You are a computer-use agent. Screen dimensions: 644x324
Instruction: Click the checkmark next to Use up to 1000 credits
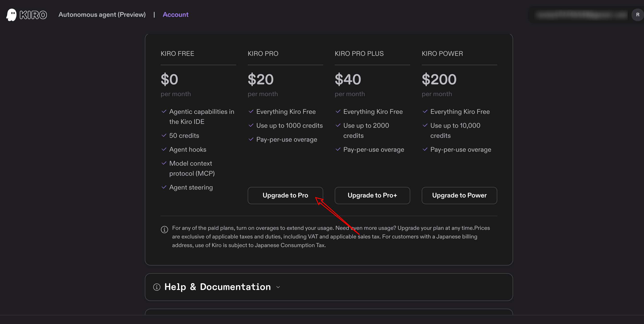pos(251,125)
